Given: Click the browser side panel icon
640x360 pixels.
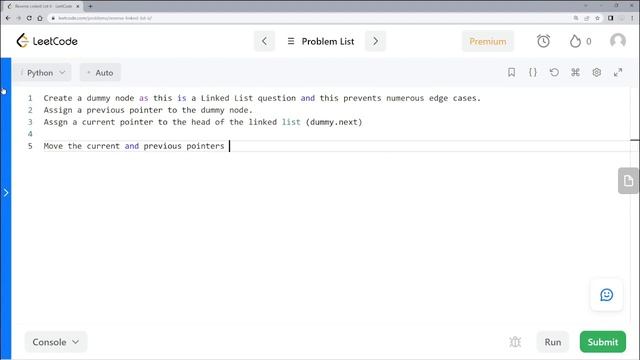Looking at the screenshot, I should pos(611,18).
